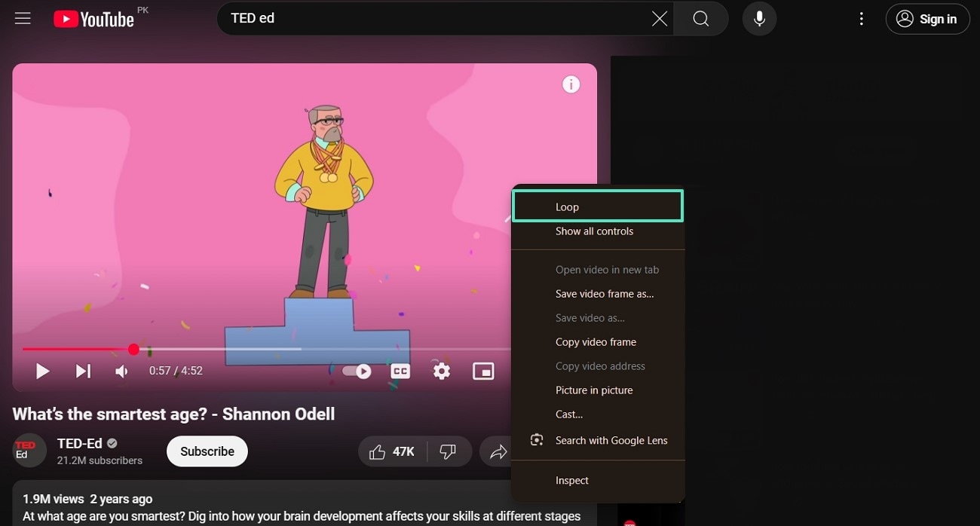Choose Show all controls
Viewport: 980px width, 526px height.
coord(598,231)
